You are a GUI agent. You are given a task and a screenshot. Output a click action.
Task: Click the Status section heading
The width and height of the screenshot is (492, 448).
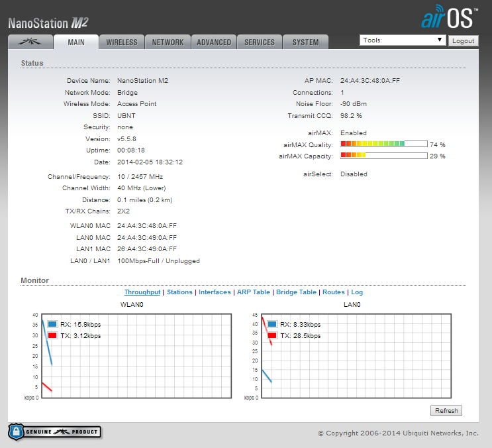[32, 63]
